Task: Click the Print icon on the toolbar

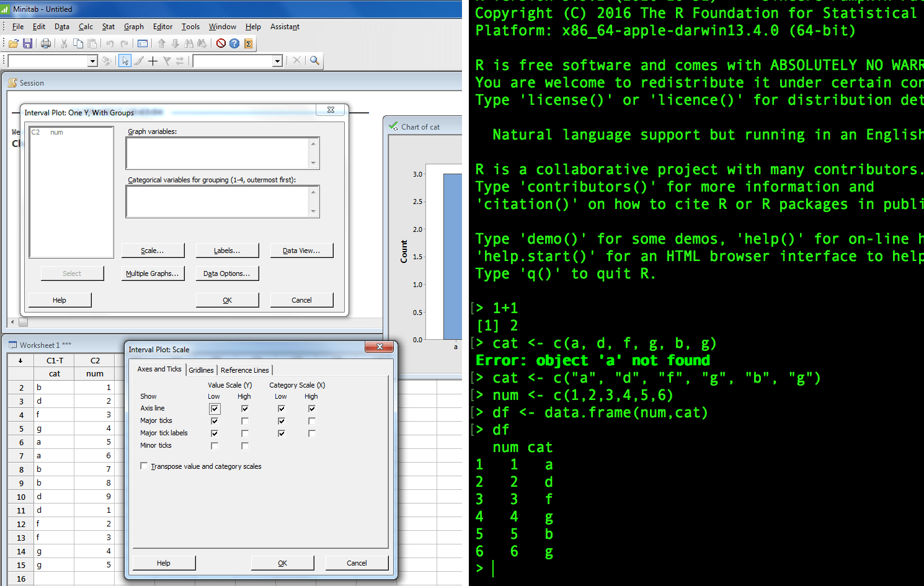Action: pyautogui.click(x=46, y=43)
